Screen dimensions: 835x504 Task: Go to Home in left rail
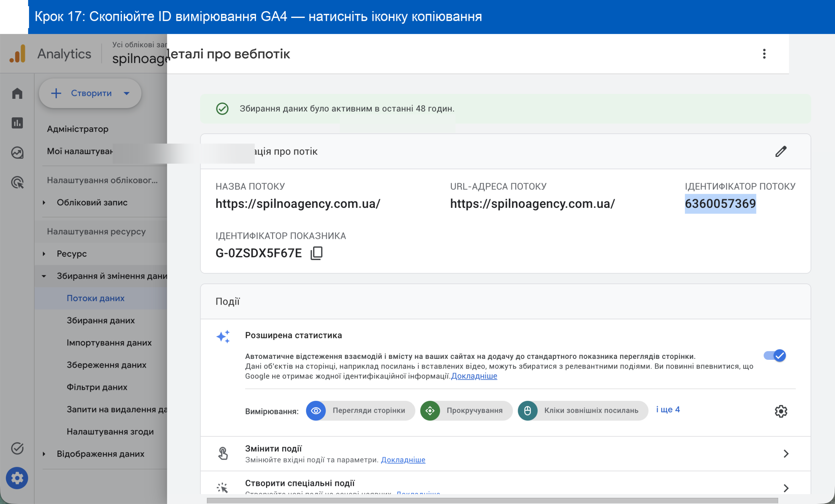point(17,93)
